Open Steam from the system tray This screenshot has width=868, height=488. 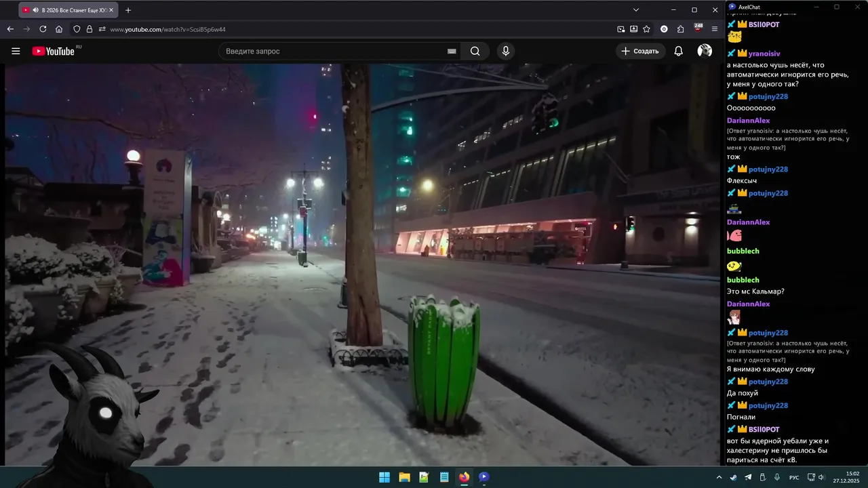pyautogui.click(x=734, y=477)
